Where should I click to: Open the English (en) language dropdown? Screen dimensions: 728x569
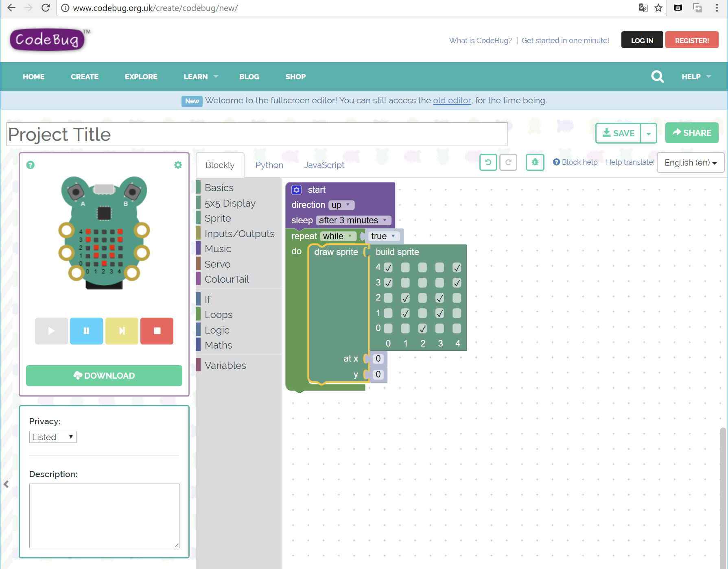(x=690, y=163)
